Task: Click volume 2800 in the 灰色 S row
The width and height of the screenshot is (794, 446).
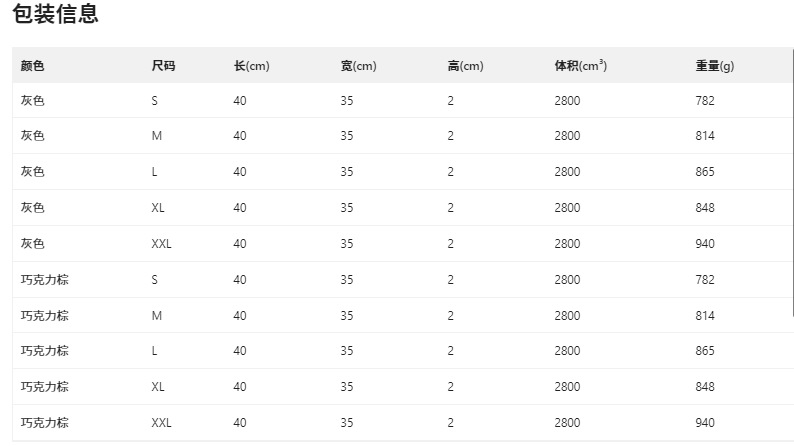Action: [567, 100]
